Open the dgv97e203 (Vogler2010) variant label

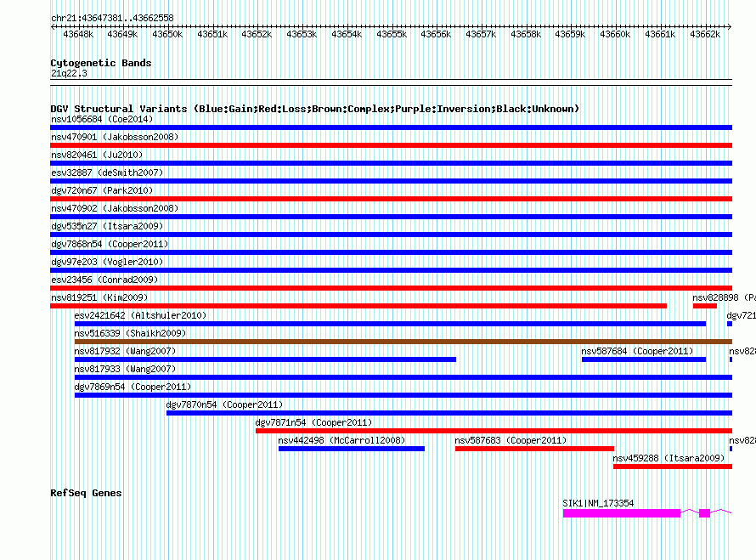pyautogui.click(x=107, y=262)
